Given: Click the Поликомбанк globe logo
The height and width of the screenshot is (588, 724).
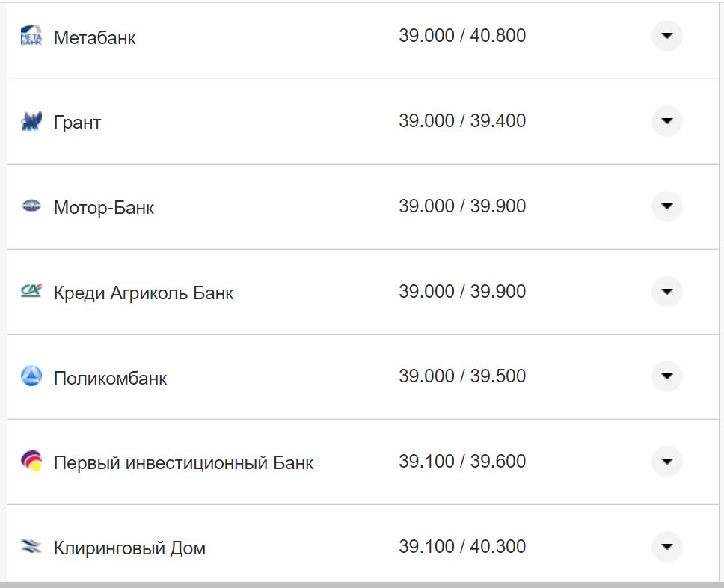Looking at the screenshot, I should (30, 376).
